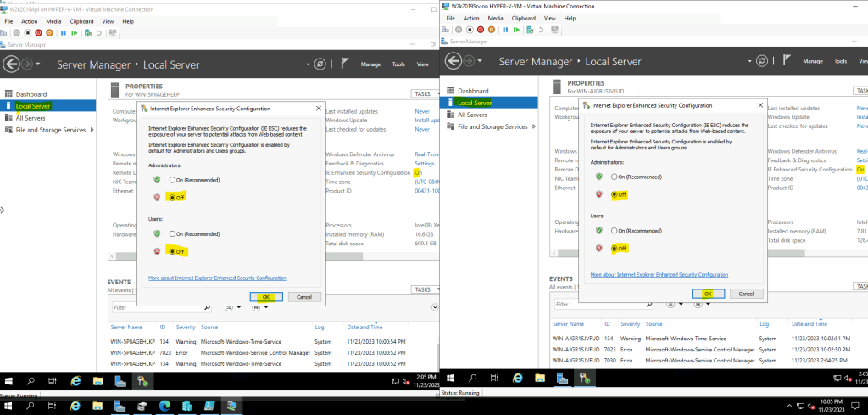The height and width of the screenshot is (415, 868).
Task: Open Manage menu in W2k2019Apl Server Manager
Action: pos(371,64)
